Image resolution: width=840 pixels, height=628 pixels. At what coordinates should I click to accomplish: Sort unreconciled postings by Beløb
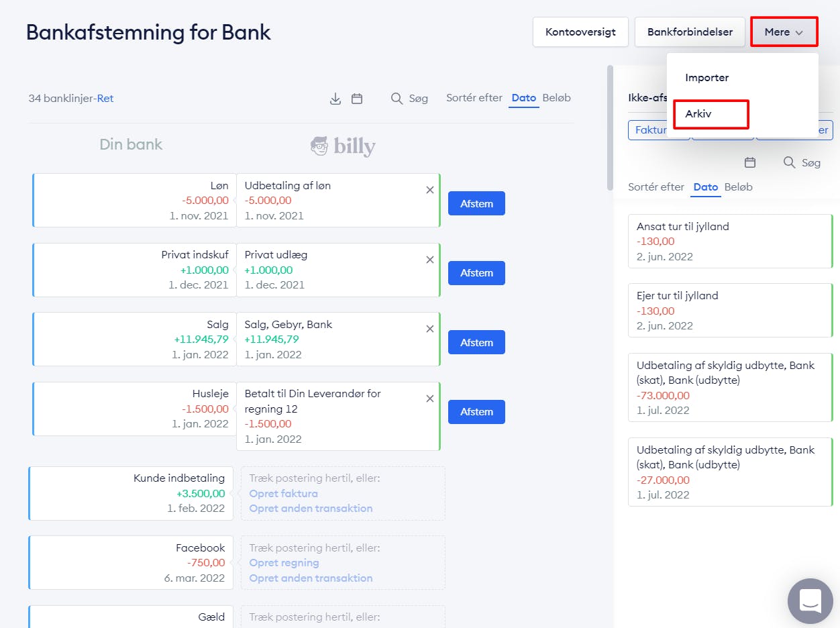(x=739, y=187)
